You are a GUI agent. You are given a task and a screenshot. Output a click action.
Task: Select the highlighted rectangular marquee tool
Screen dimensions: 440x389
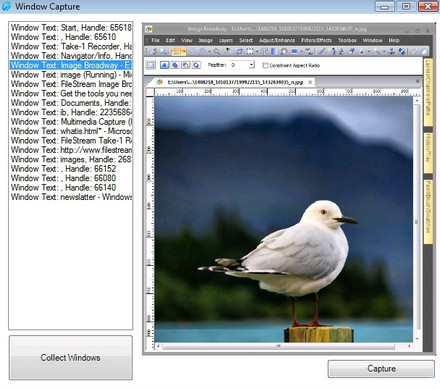point(178,51)
